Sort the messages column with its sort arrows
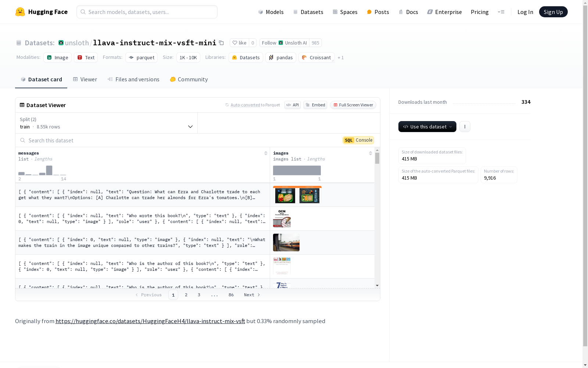The image size is (588, 368). click(x=266, y=153)
